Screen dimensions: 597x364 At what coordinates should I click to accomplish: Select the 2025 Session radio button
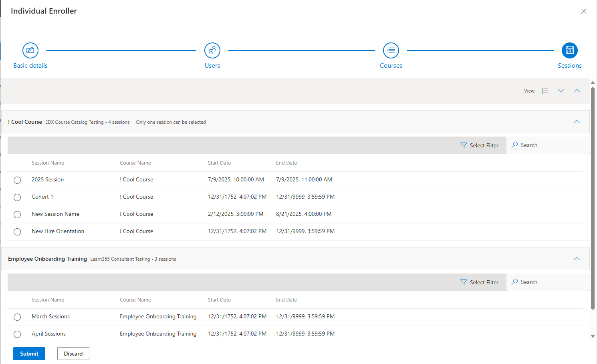pyautogui.click(x=17, y=180)
